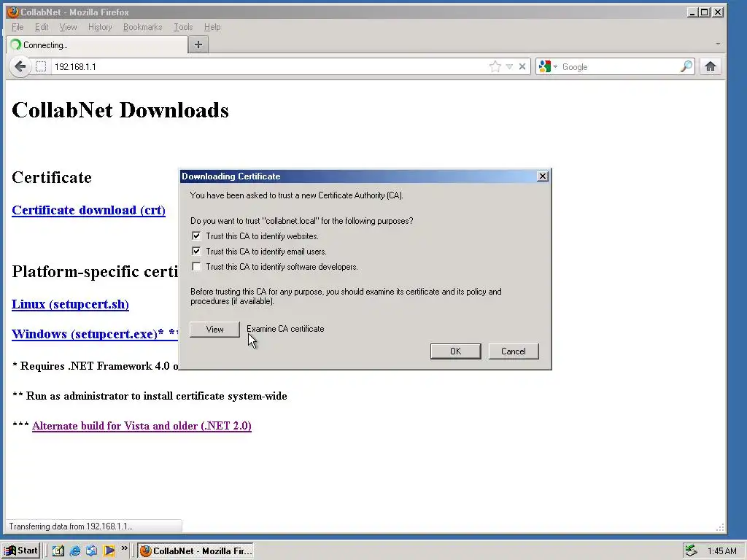This screenshot has width=747, height=560.
Task: Click the CollabNet Downloads heading
Action: click(x=120, y=110)
